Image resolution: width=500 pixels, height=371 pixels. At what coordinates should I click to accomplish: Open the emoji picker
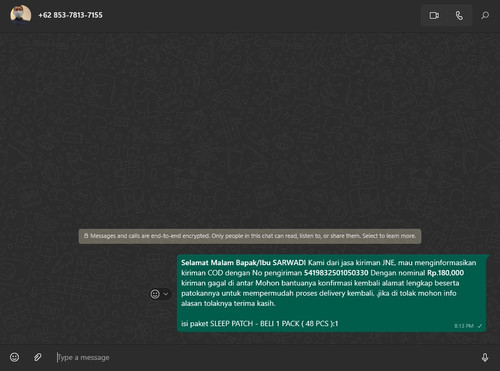(14, 357)
